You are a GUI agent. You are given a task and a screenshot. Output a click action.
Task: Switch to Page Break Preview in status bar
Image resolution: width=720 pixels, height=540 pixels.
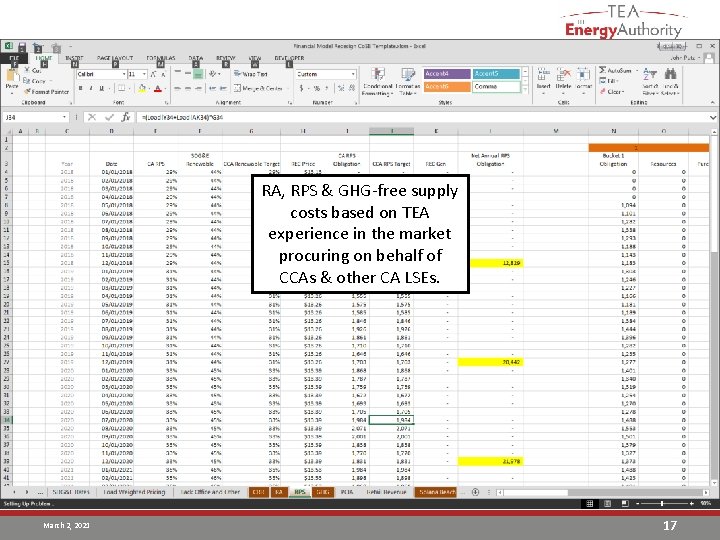pyautogui.click(x=624, y=504)
